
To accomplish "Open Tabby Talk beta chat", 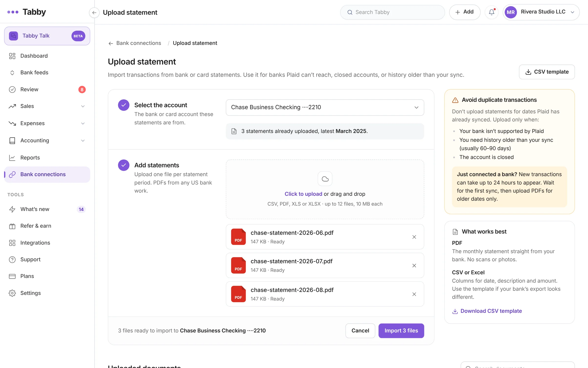I will tap(47, 36).
